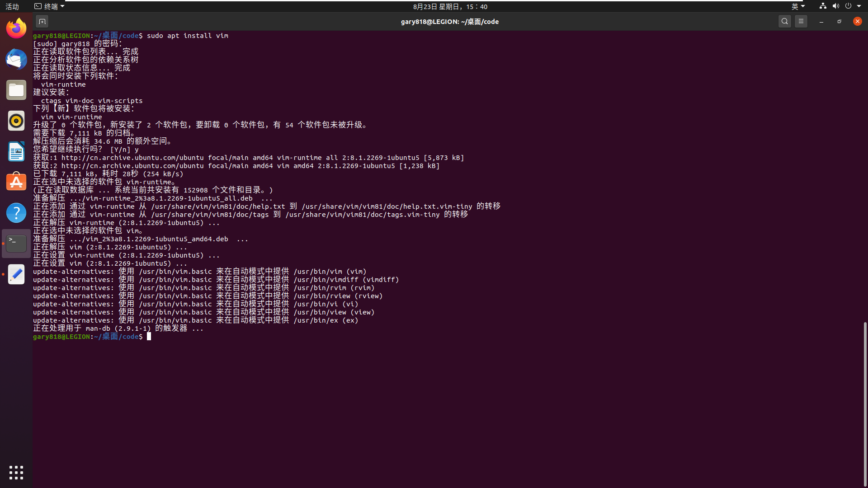Click the 'man-db (2.9.1-1)' trigger line
This screenshot has height=488, width=868.
pos(118,328)
